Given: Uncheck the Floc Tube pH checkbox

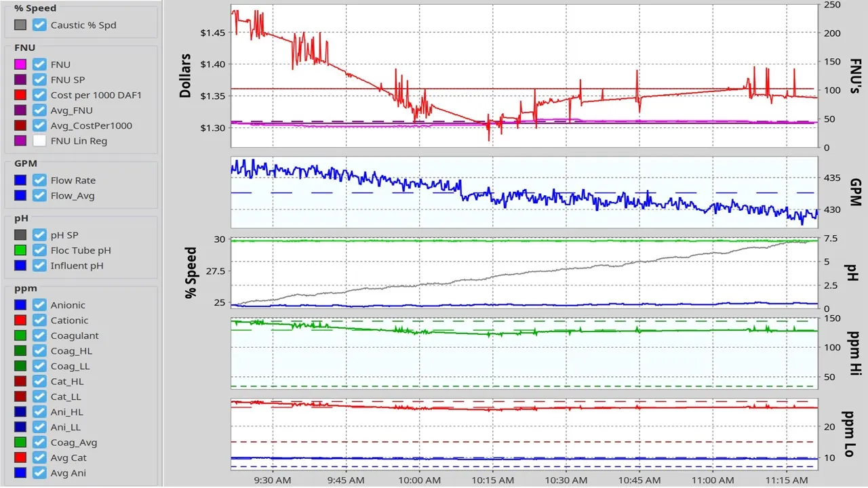Looking at the screenshot, I should (40, 250).
